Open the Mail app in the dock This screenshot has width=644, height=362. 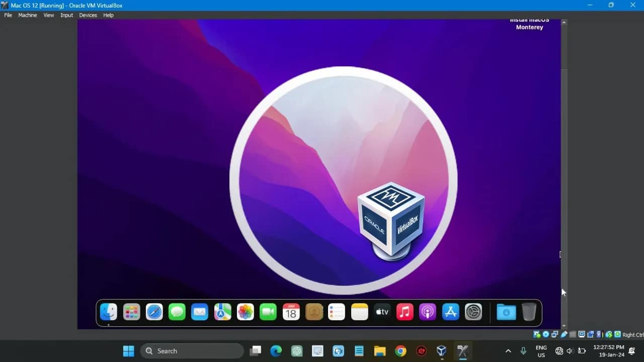coord(200,312)
